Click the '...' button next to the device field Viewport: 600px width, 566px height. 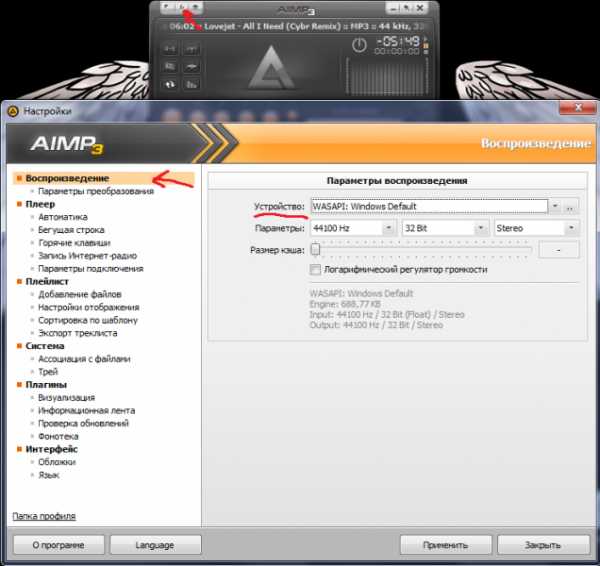click(570, 207)
